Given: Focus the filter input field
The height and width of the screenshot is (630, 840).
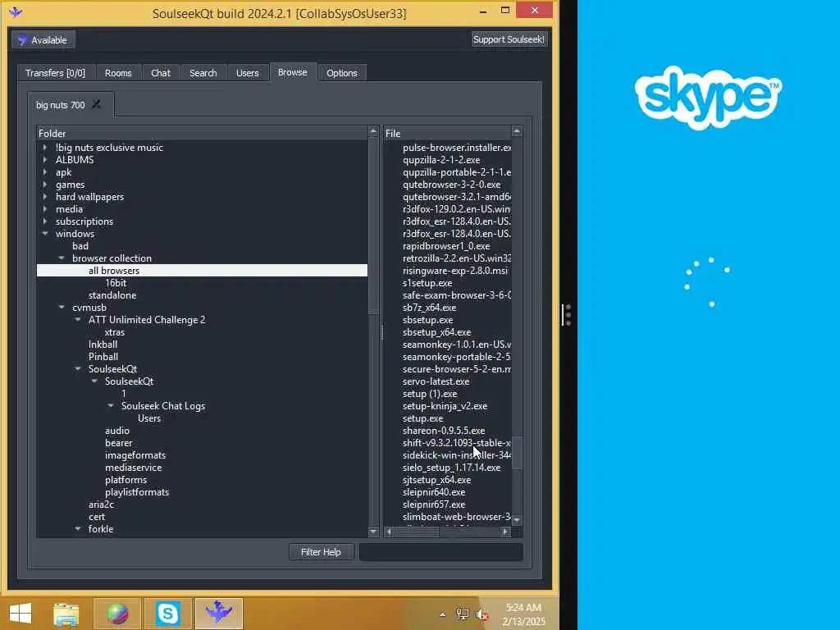Looking at the screenshot, I should (441, 552).
